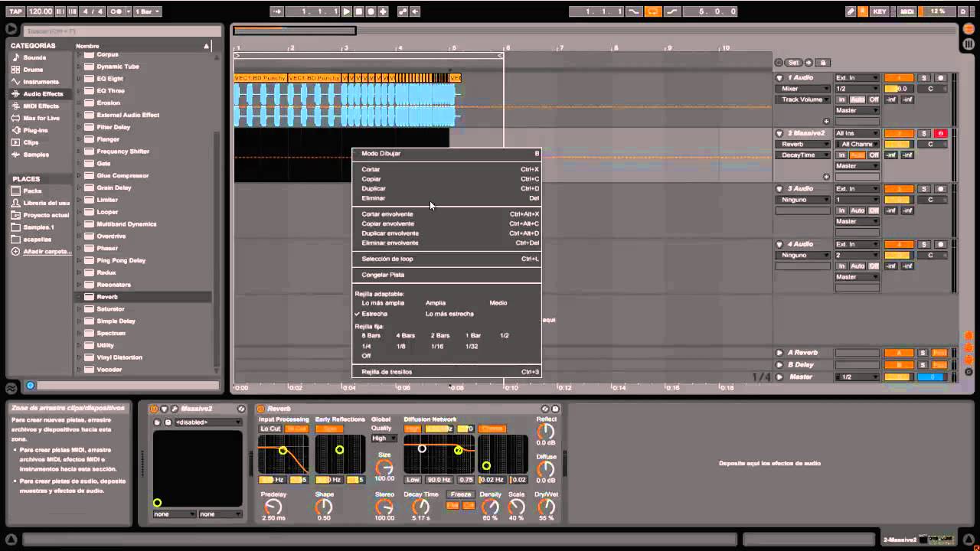Expand the Reverb device folder

tap(79, 297)
